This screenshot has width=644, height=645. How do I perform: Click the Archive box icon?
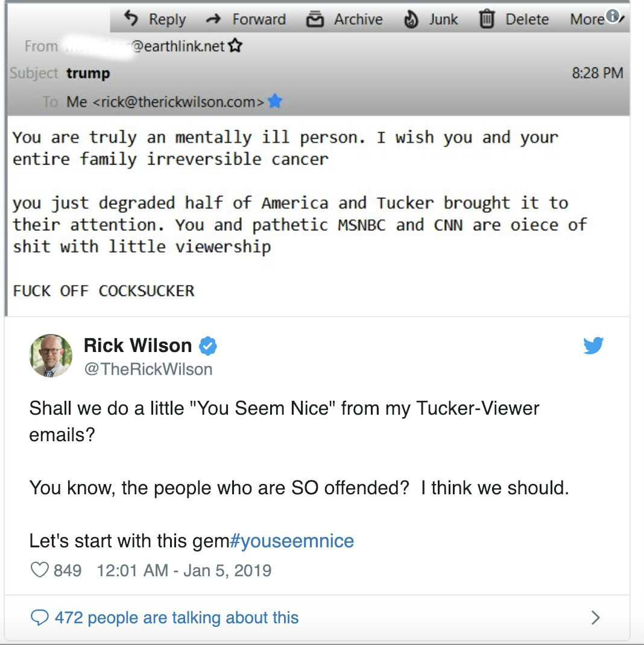click(x=315, y=19)
